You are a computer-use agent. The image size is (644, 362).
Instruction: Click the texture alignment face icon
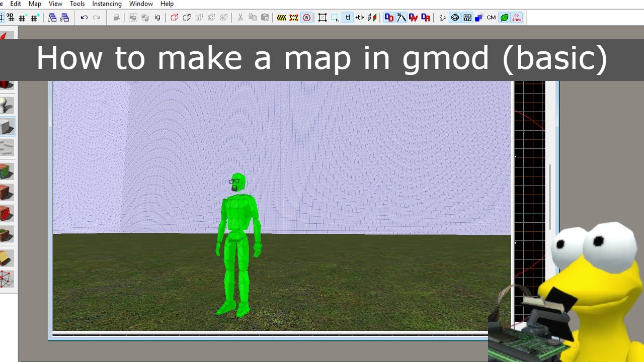tap(372, 18)
